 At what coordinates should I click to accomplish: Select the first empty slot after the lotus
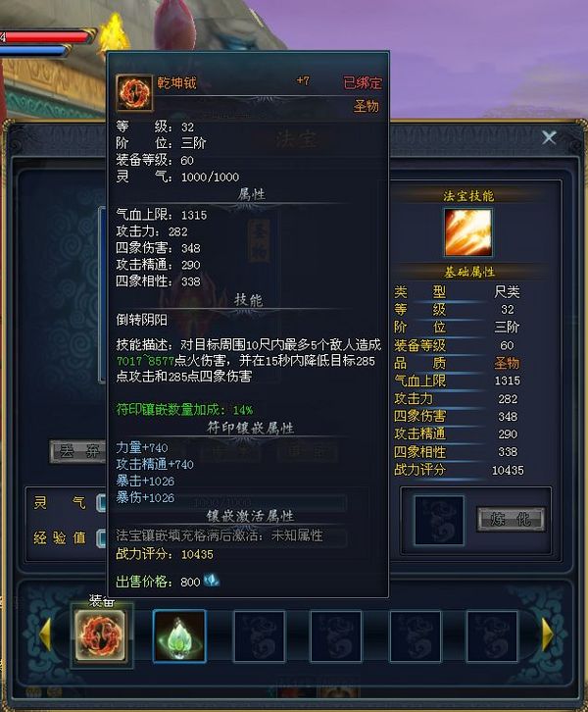(x=259, y=636)
